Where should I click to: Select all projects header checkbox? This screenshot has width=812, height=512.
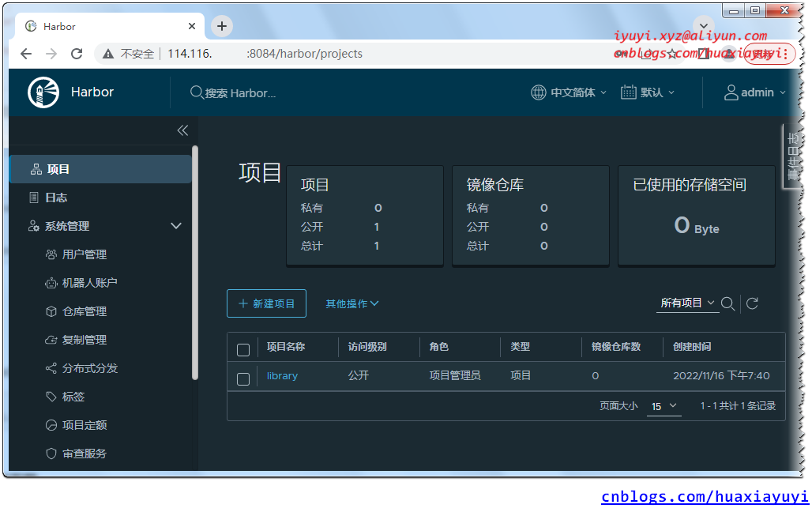[242, 350]
